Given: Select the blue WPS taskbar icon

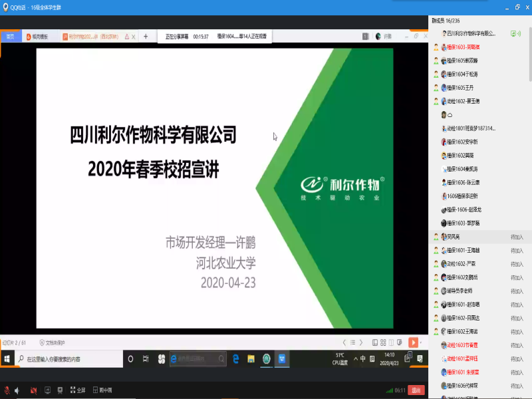Looking at the screenshot, I should click(x=282, y=359).
